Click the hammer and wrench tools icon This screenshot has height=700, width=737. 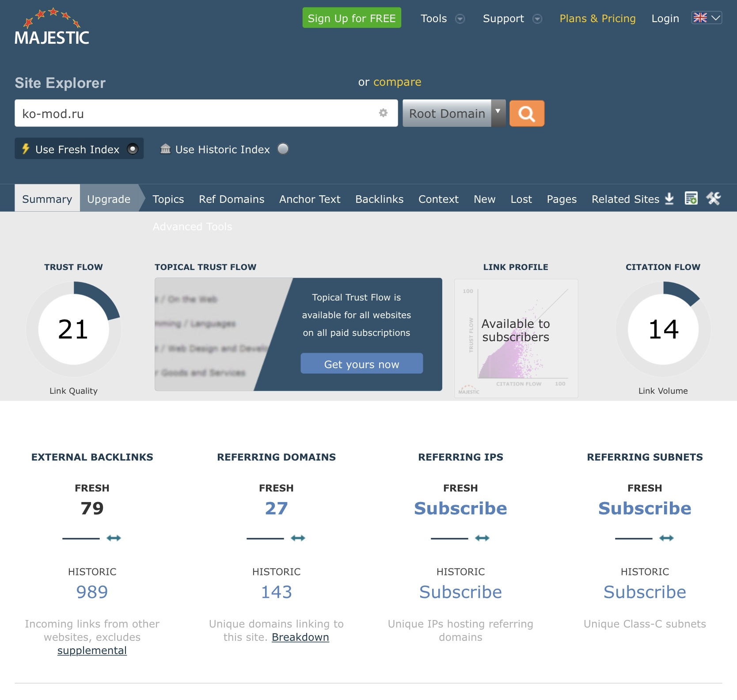pyautogui.click(x=714, y=198)
